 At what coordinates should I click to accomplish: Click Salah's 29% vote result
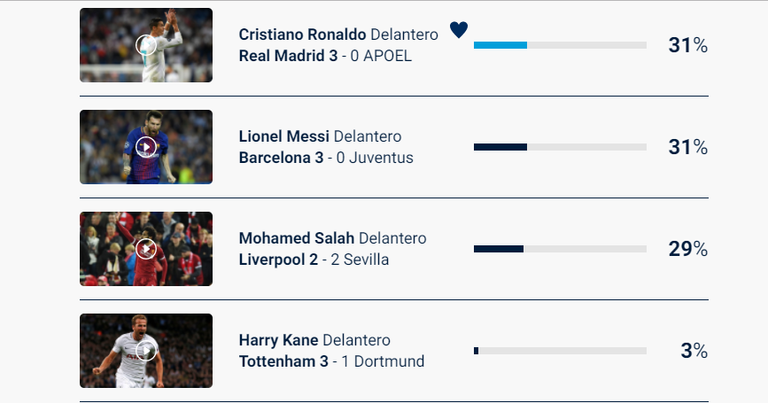[x=688, y=249]
